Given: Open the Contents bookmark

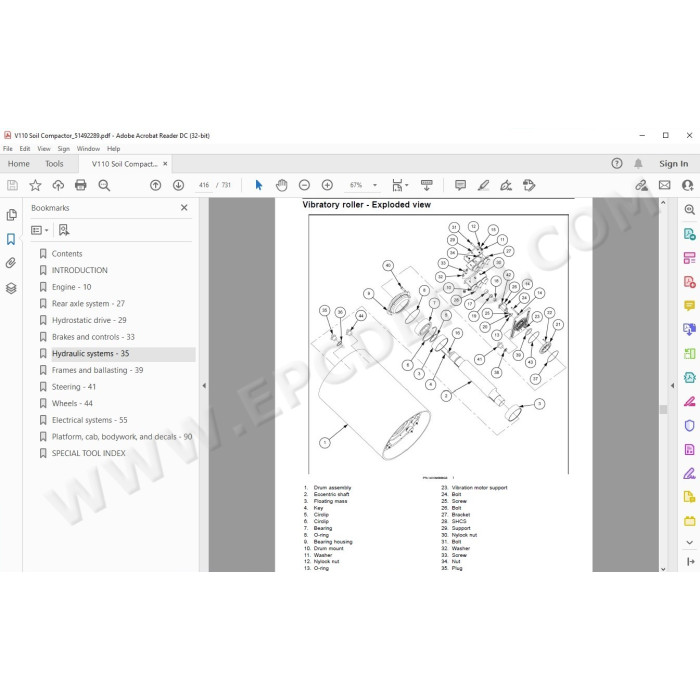Looking at the screenshot, I should [x=67, y=254].
